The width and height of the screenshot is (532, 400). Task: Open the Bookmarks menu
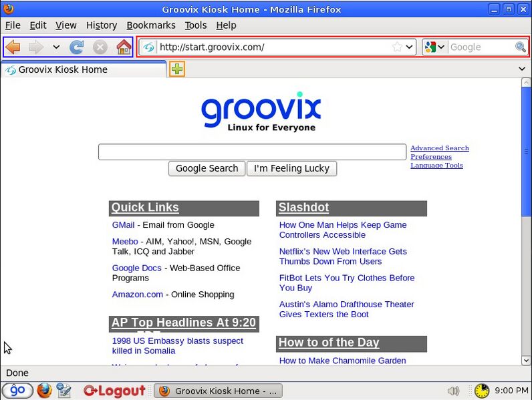(x=151, y=25)
